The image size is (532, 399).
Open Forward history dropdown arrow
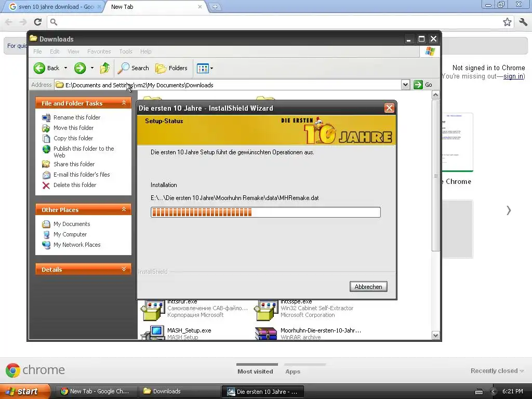[92, 68]
